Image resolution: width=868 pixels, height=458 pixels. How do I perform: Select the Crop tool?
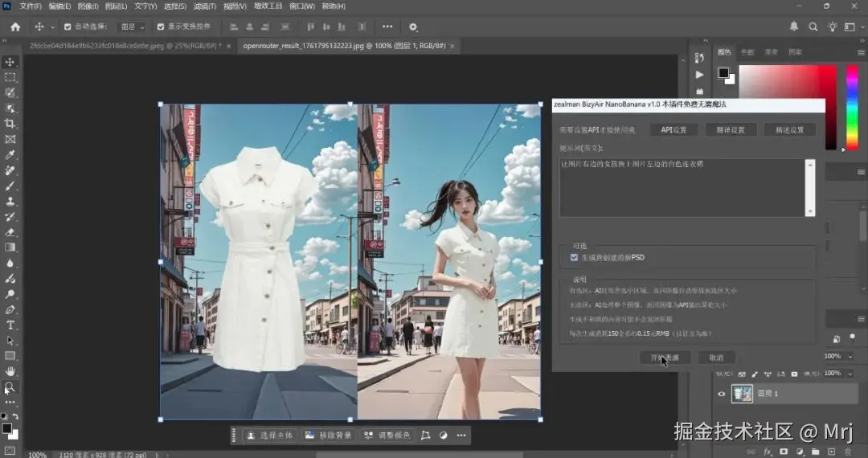coord(10,124)
